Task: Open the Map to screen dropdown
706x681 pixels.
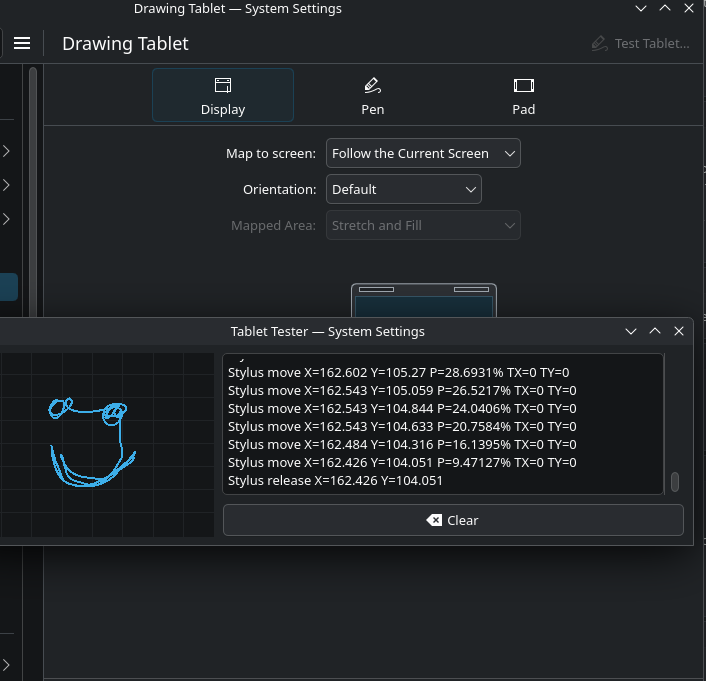Action: pyautogui.click(x=423, y=154)
